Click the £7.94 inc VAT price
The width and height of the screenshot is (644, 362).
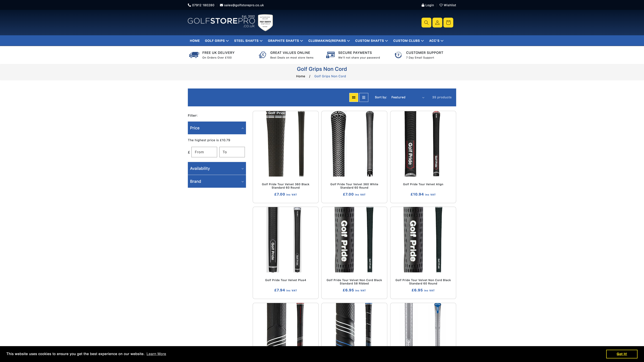pyautogui.click(x=286, y=290)
